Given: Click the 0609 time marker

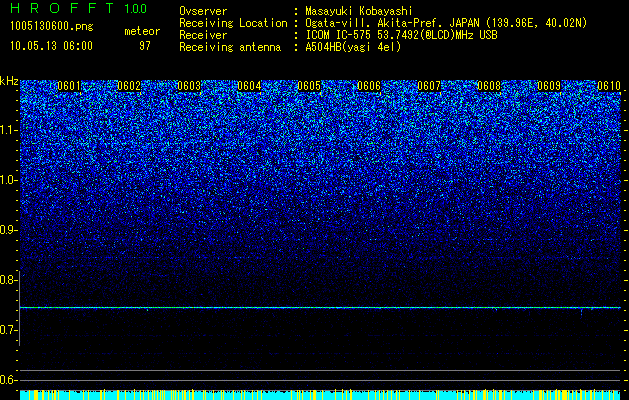Looking at the screenshot, I should point(549,86).
